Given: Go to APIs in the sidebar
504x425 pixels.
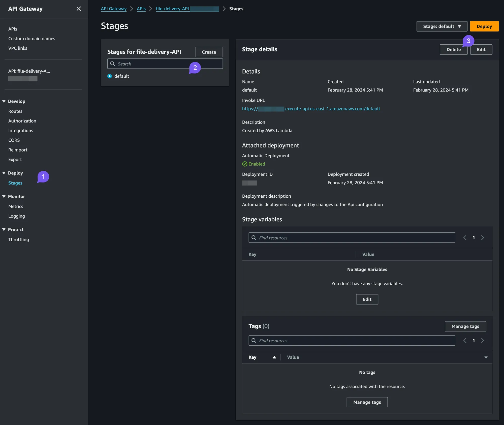Looking at the screenshot, I should click(13, 29).
